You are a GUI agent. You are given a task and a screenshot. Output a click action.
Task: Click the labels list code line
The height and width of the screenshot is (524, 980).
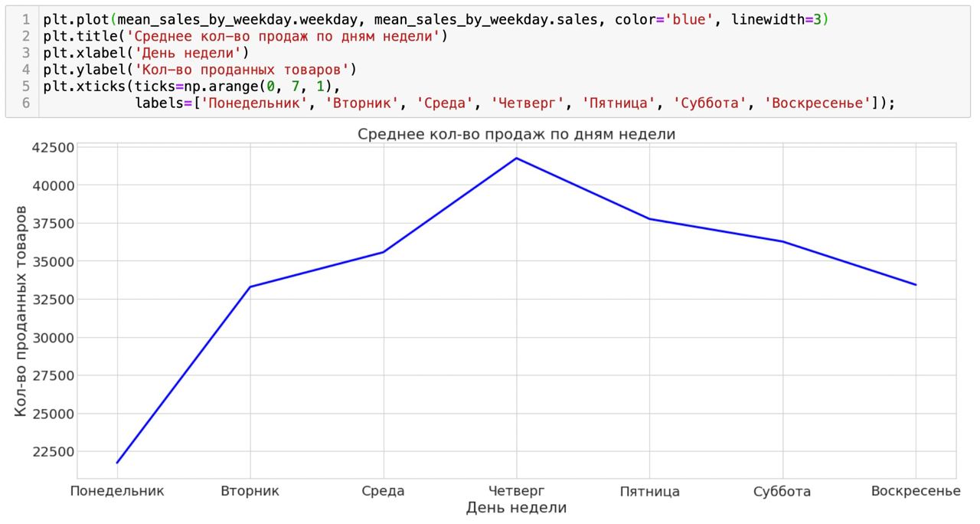[514, 103]
